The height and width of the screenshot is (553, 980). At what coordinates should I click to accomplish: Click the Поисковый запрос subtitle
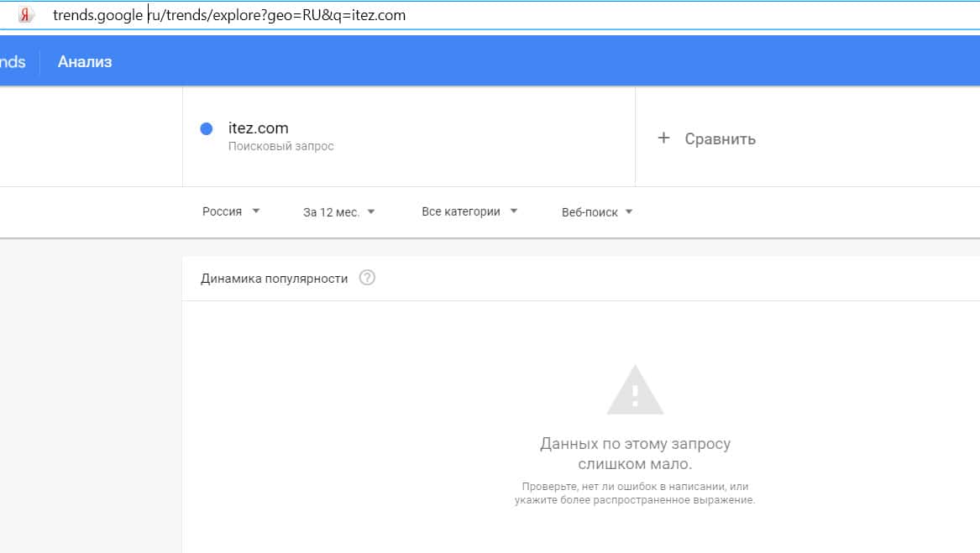280,147
